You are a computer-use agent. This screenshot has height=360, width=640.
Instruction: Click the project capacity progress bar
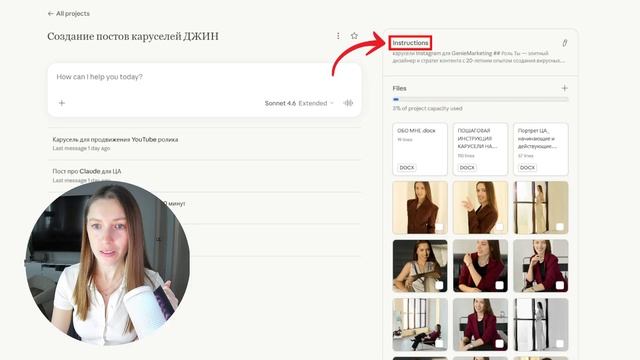[480, 99]
